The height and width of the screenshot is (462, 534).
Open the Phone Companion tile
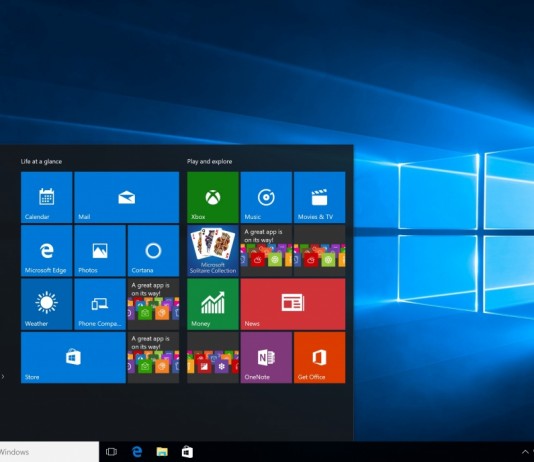[100, 304]
